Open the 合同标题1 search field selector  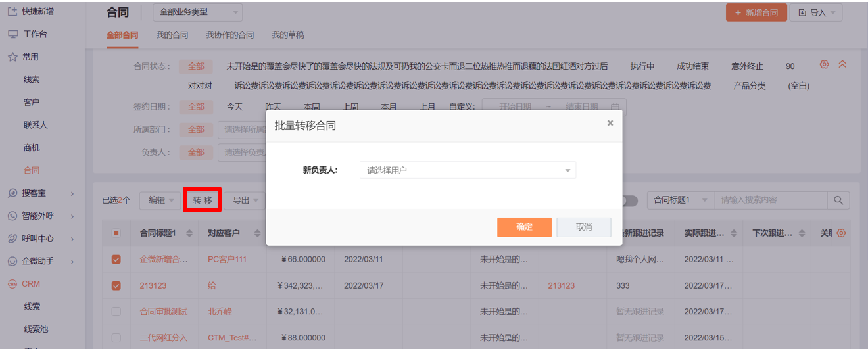pyautogui.click(x=681, y=200)
